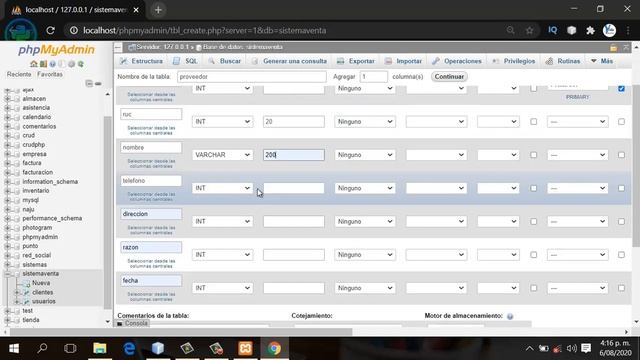Open the Operaciones tab
640x360 pixels.
tap(457, 61)
